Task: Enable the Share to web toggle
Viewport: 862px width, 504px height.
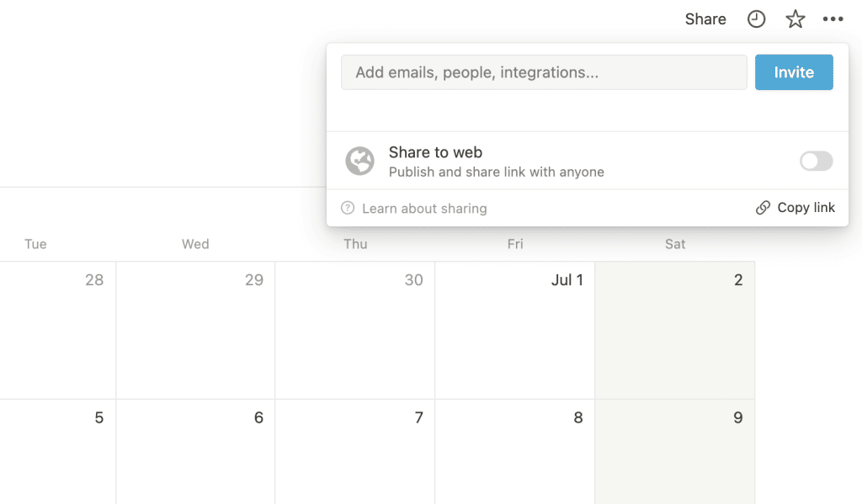Action: point(816,161)
